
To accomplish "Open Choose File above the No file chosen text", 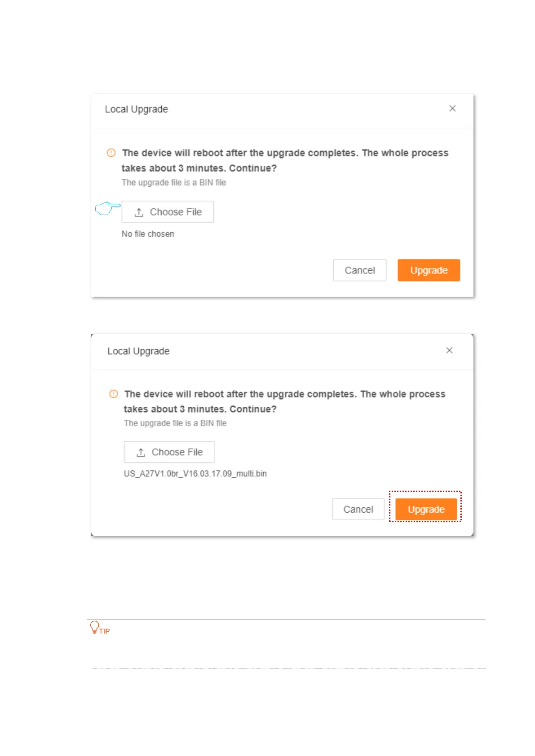I will [168, 212].
